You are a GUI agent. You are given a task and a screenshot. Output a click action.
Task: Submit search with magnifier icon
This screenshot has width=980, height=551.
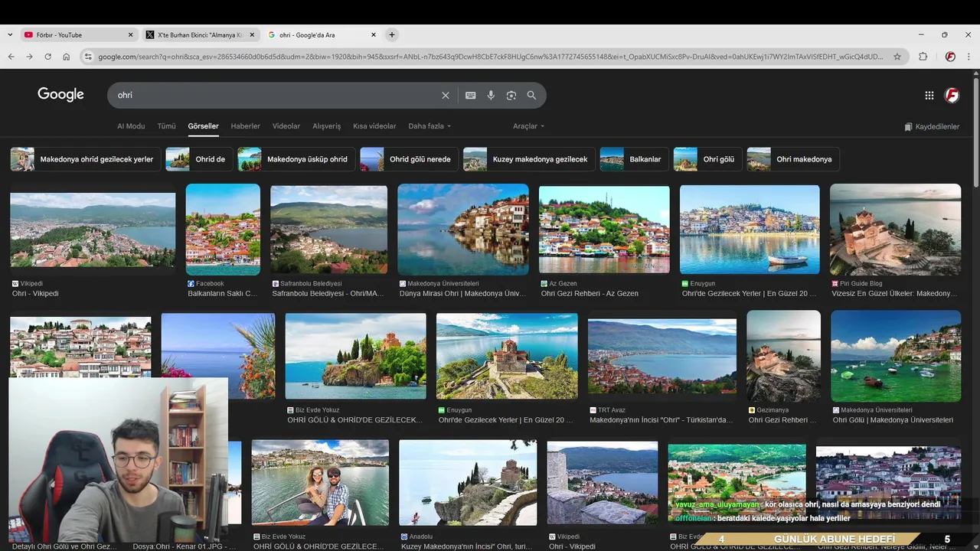tap(531, 96)
